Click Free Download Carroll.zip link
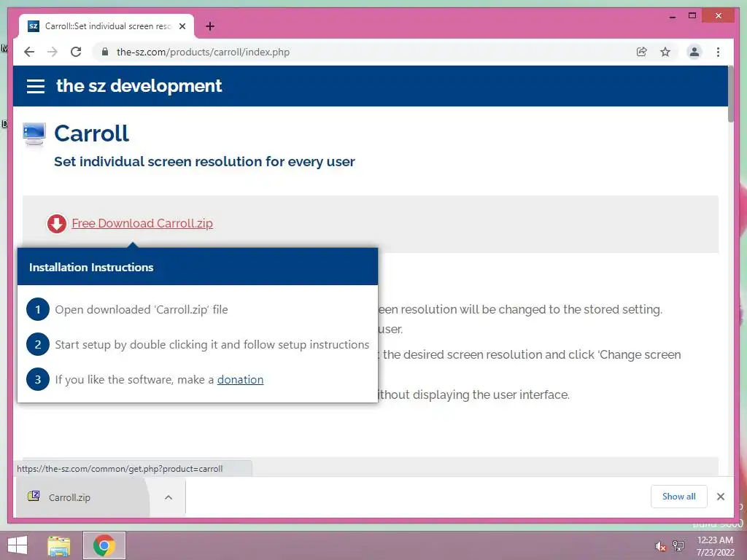The height and width of the screenshot is (560, 747). coord(142,223)
